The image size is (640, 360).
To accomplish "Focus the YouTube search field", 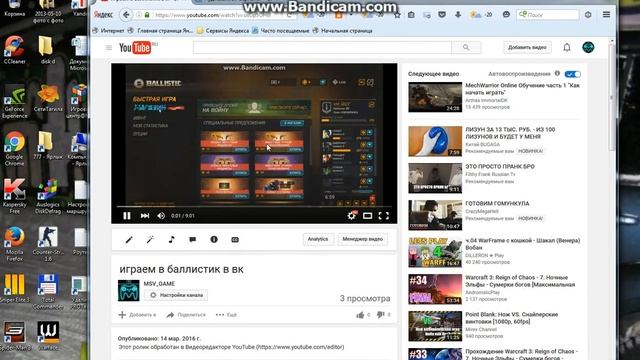I will [x=322, y=47].
